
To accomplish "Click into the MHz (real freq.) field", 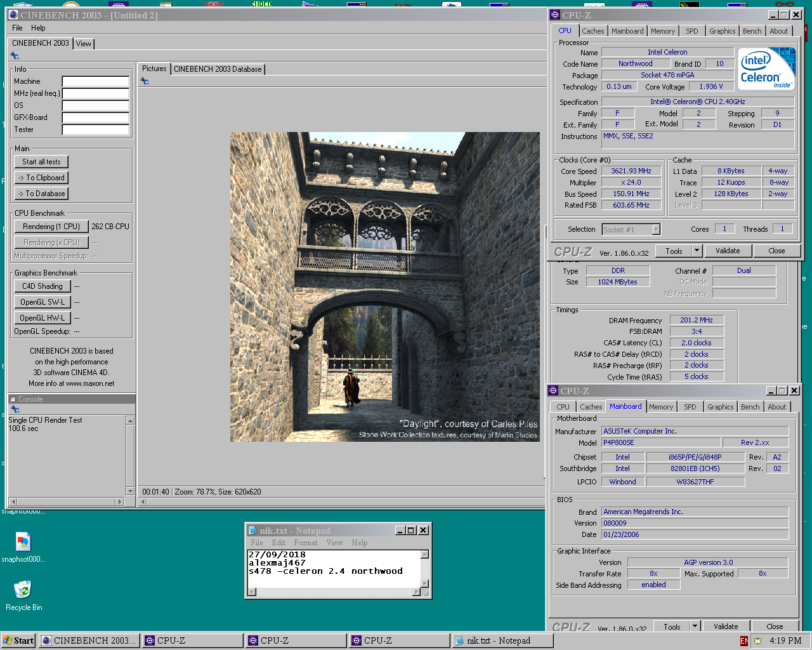I will pyautogui.click(x=96, y=93).
